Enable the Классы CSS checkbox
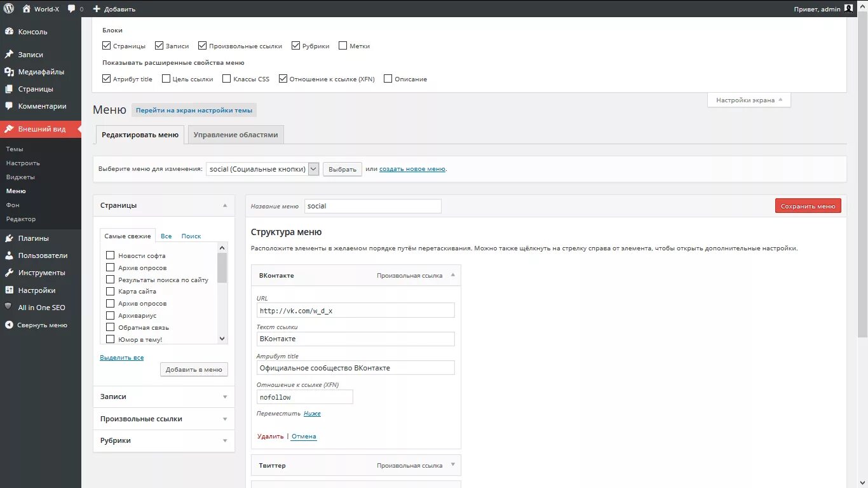This screenshot has width=868, height=488. (227, 79)
